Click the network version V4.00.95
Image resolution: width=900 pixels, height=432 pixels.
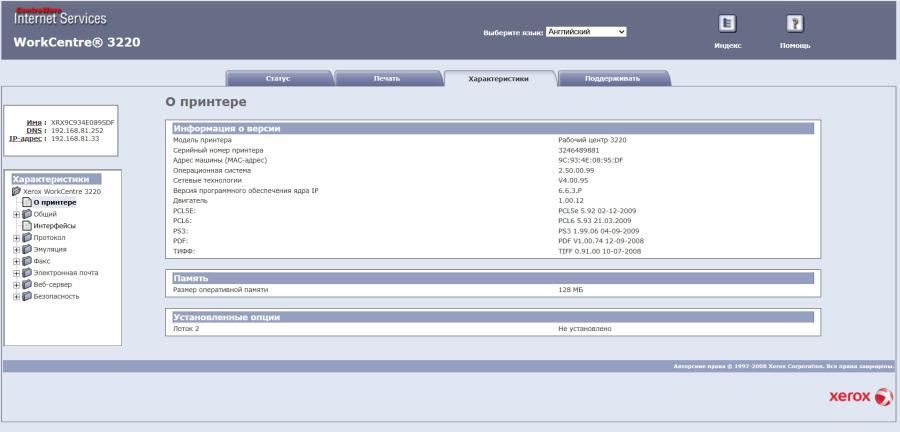tap(573, 181)
